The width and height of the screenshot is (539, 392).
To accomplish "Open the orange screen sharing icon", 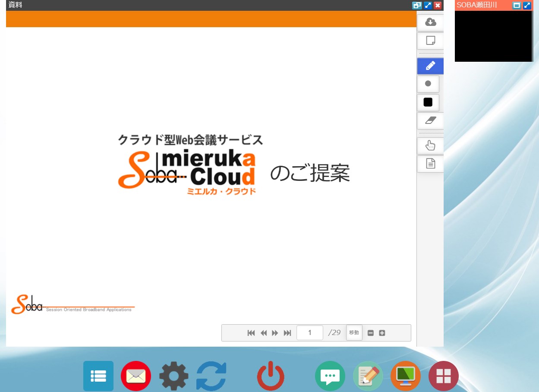I will tap(406, 376).
